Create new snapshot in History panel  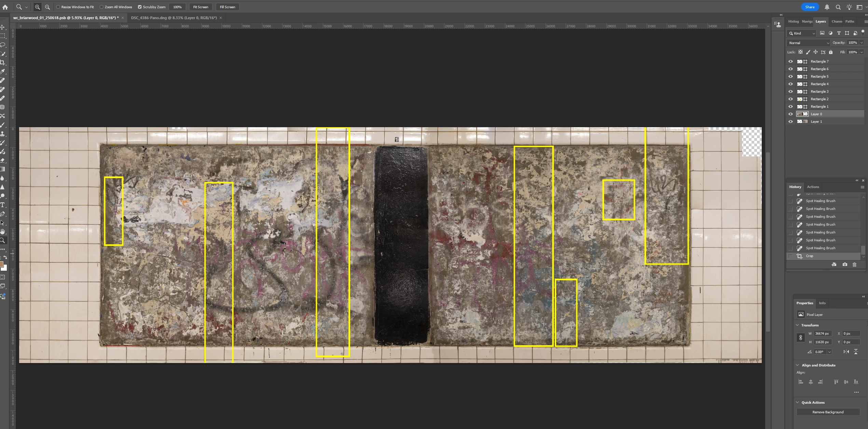(x=845, y=265)
